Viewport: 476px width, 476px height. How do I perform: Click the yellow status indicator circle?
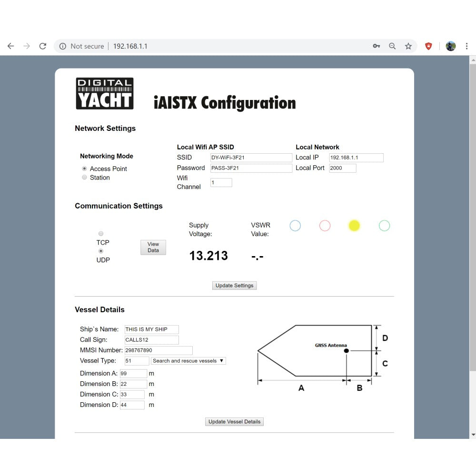(354, 226)
